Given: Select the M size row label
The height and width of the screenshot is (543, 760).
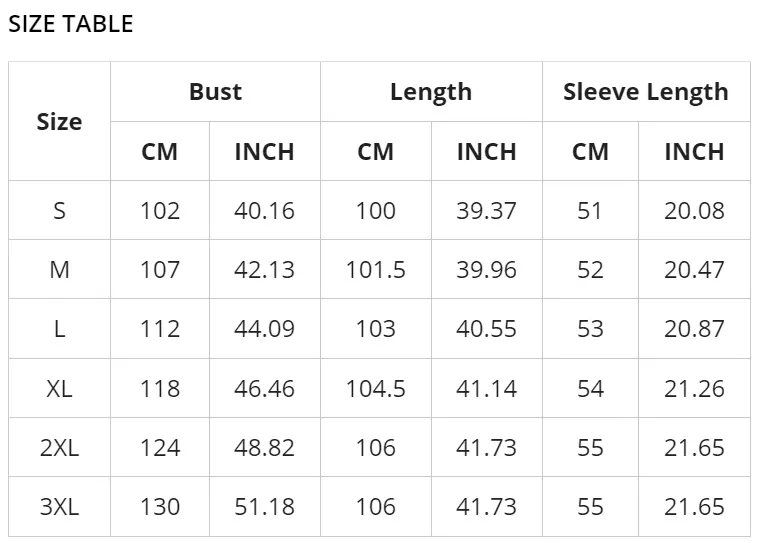Looking at the screenshot, I should 59,270.
